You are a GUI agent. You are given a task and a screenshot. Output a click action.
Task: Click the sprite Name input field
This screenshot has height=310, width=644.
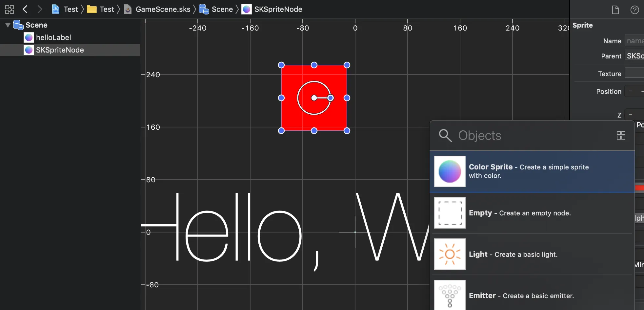634,41
